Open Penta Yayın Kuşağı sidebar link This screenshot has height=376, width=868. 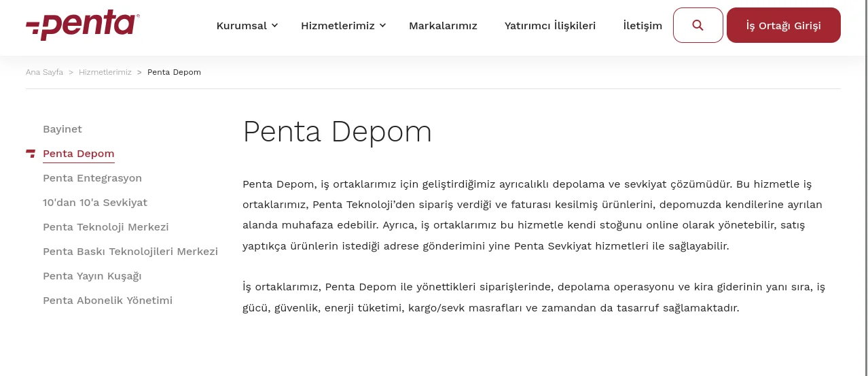tap(92, 276)
